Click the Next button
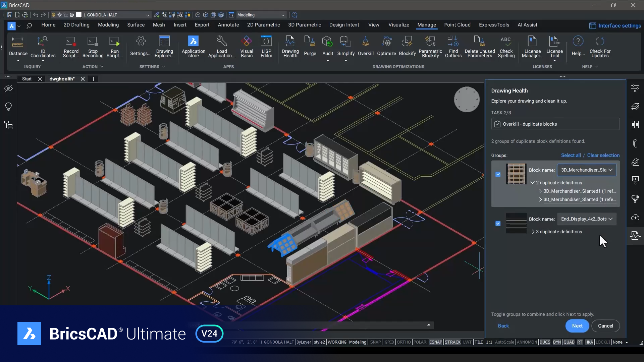The width and height of the screenshot is (644, 362). coord(577,326)
